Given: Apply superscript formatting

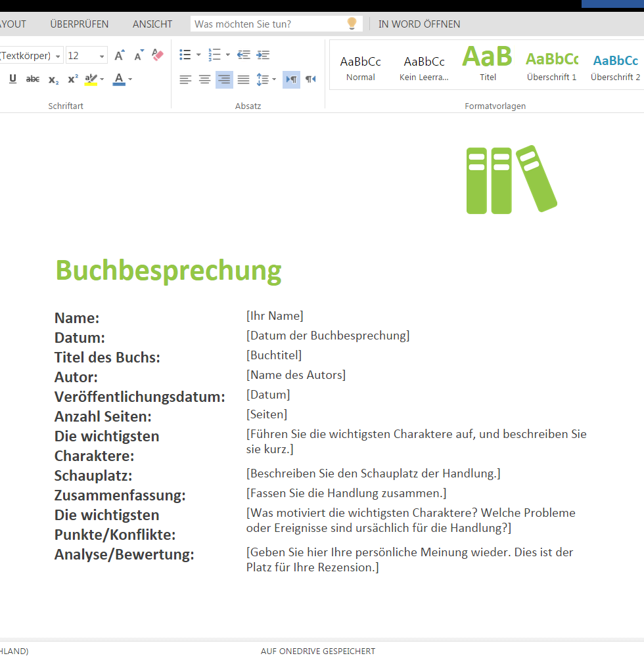Looking at the screenshot, I should coord(73,79).
